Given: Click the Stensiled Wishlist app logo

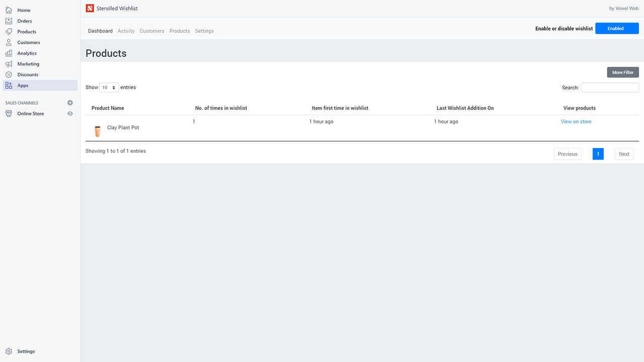Looking at the screenshot, I should coord(90,8).
